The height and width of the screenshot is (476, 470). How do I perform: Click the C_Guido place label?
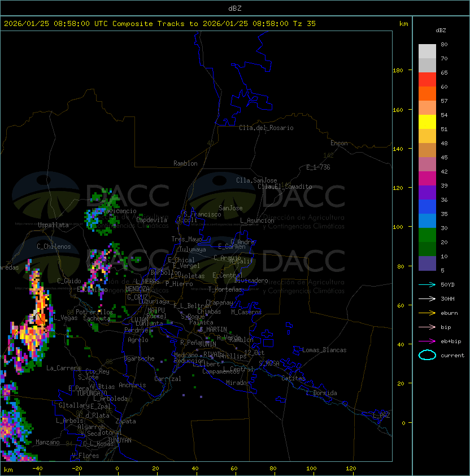[x=69, y=281]
